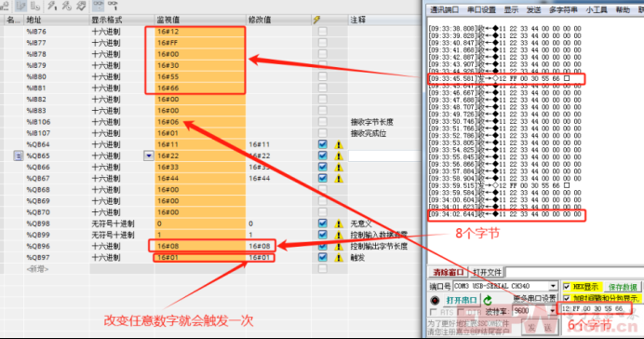Enable the DTR checkbox

click(461, 312)
